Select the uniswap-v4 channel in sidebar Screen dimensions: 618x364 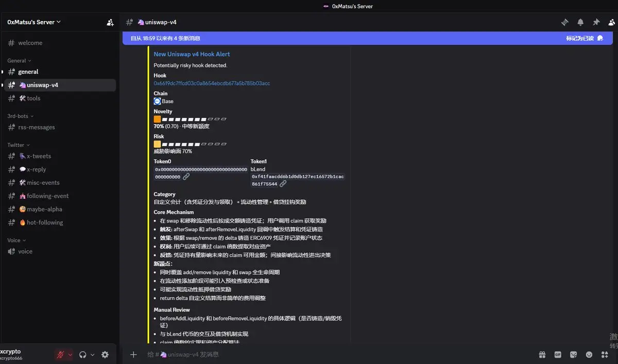[x=60, y=85]
